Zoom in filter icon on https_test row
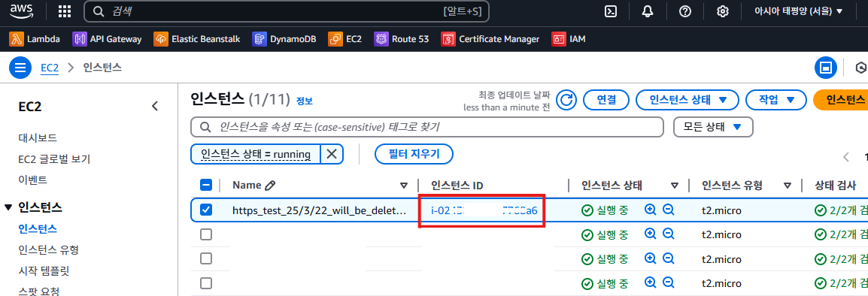This screenshot has width=868, height=296. (651, 210)
